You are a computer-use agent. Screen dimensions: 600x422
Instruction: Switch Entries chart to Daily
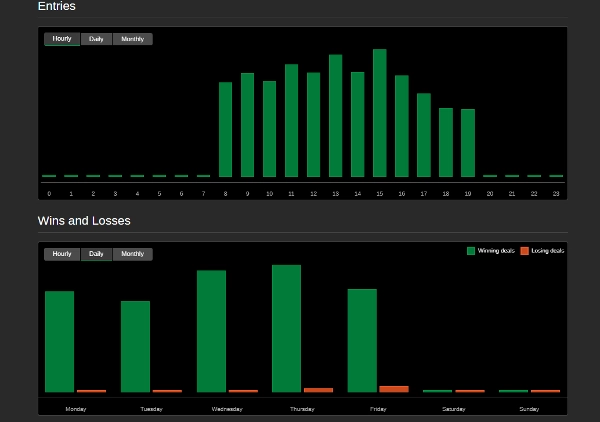pos(96,39)
